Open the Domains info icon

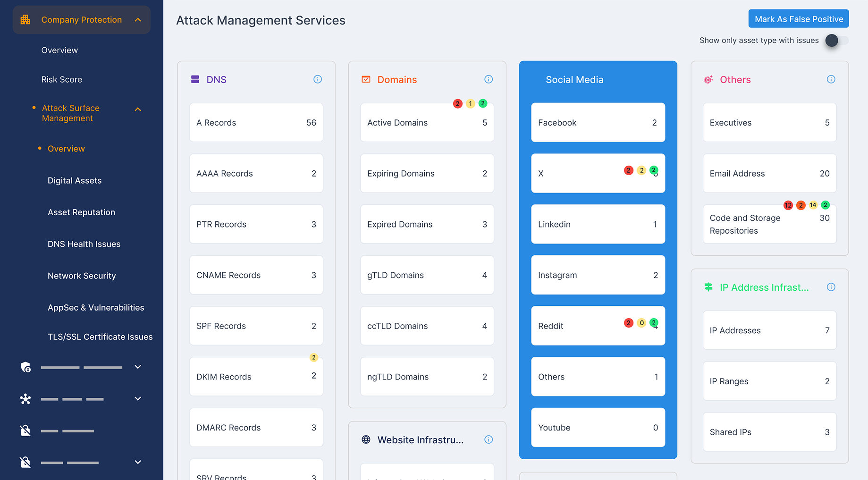tap(489, 79)
